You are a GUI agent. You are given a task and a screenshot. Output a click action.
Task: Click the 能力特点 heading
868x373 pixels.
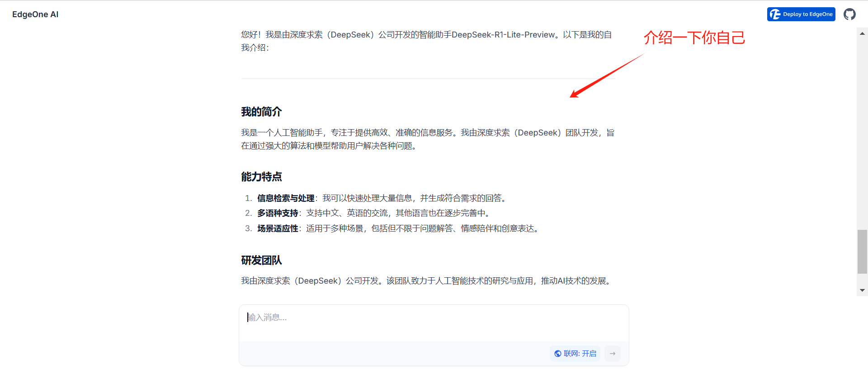click(261, 177)
